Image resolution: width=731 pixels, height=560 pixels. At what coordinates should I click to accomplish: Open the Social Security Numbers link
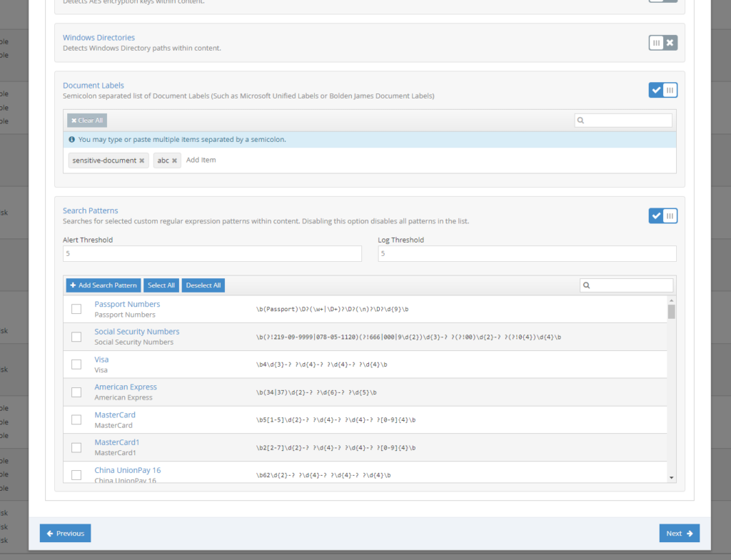(137, 331)
